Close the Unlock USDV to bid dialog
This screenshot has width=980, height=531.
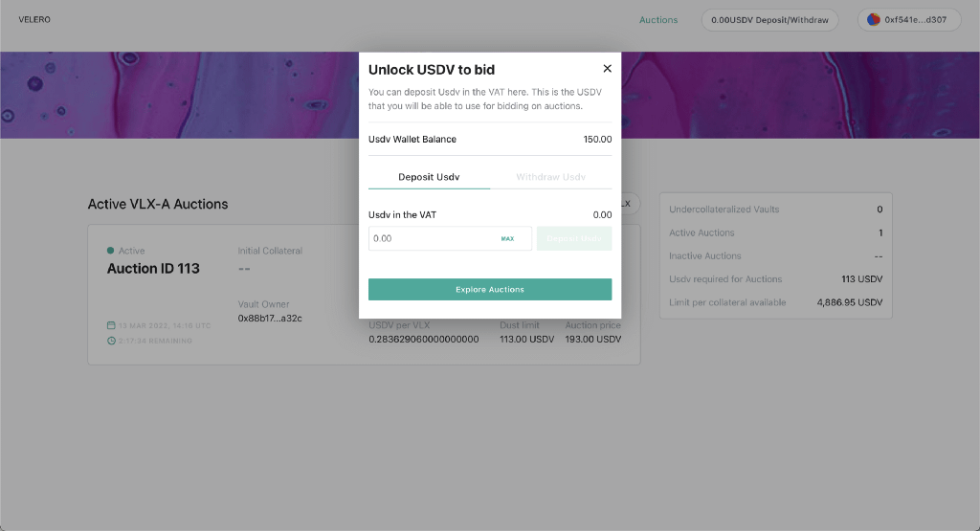(607, 69)
